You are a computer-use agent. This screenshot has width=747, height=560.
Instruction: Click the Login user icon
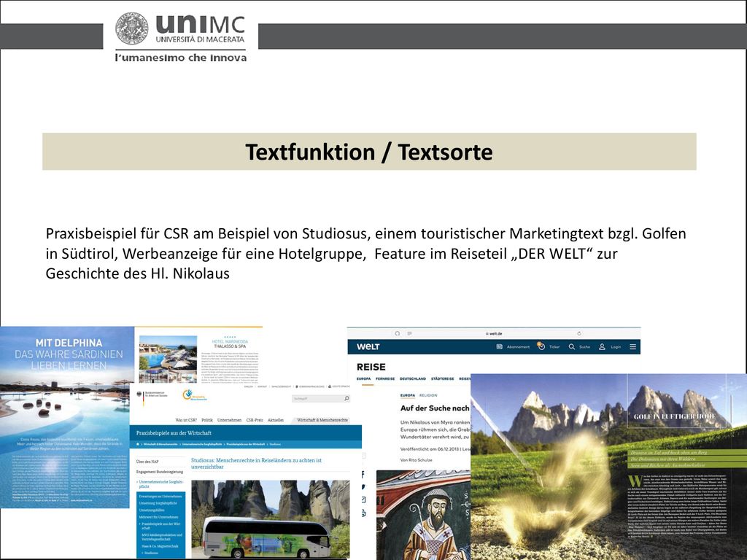(602, 346)
